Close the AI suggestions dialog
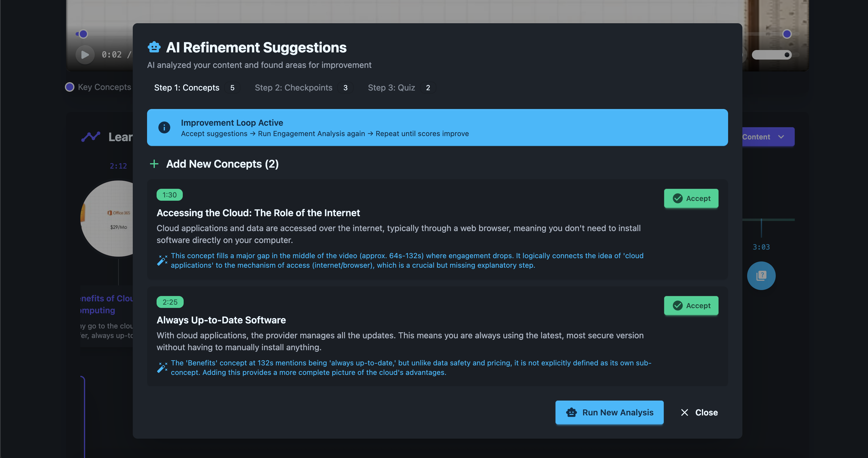The width and height of the screenshot is (868, 458). [699, 412]
